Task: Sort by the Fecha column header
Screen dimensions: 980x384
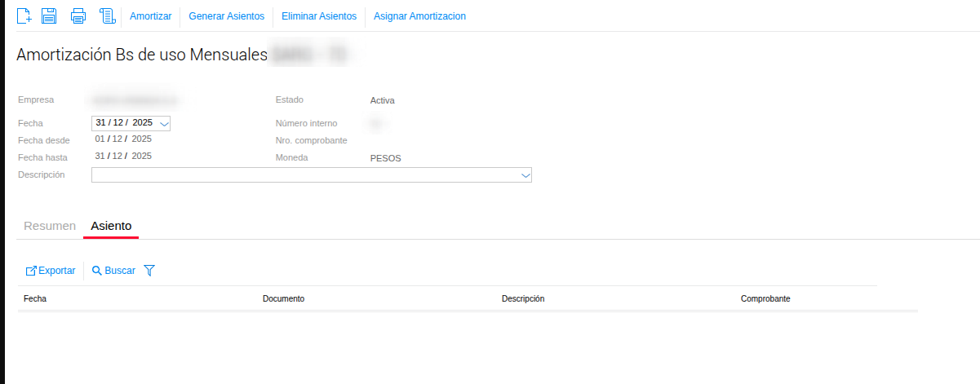Action: (x=35, y=299)
